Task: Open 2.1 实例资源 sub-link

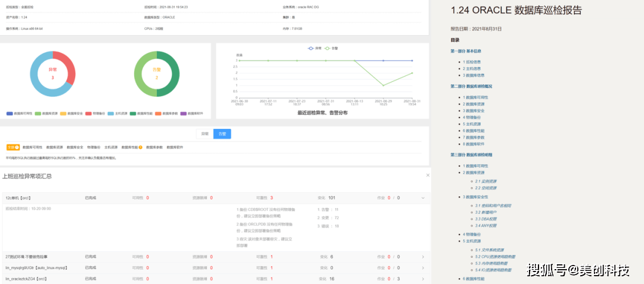Action: click(486, 181)
